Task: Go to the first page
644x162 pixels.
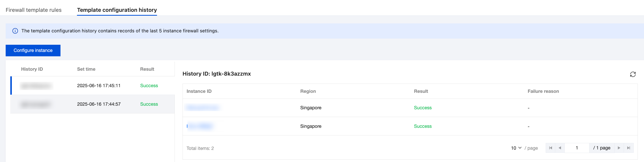Action: click(x=551, y=148)
